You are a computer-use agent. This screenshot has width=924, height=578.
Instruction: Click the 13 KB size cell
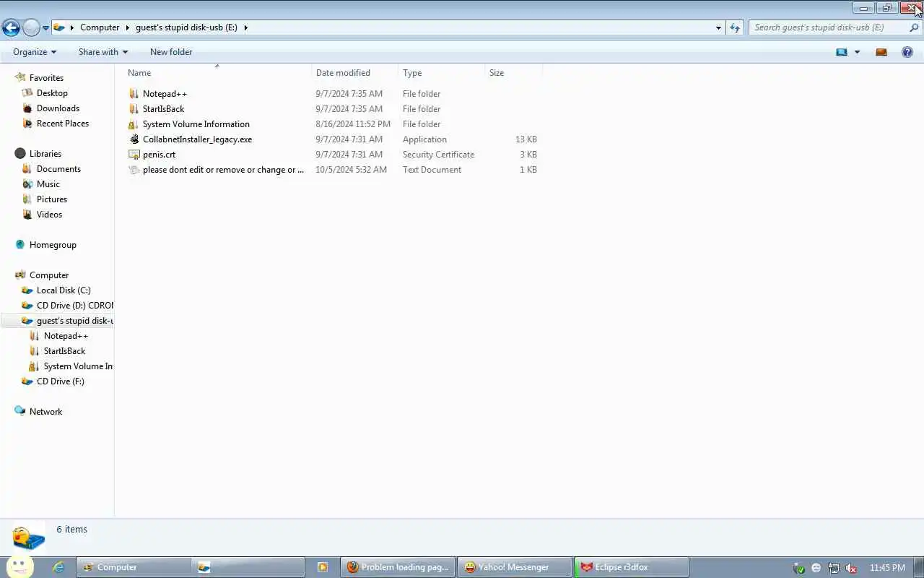click(x=526, y=139)
